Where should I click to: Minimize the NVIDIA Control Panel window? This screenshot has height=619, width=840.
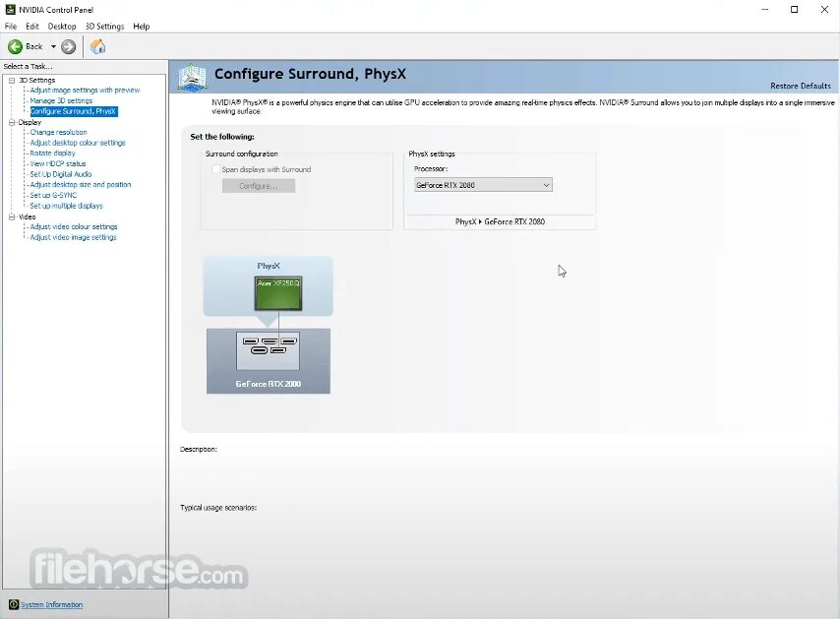pyautogui.click(x=764, y=10)
